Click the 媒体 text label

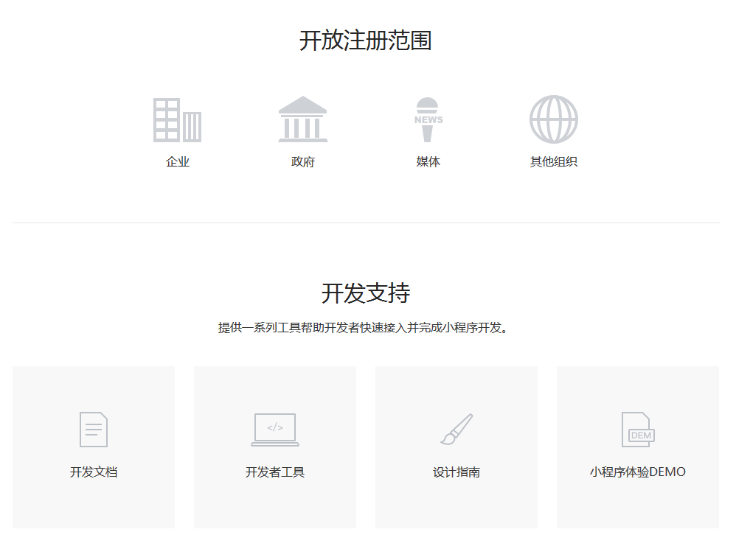click(428, 161)
